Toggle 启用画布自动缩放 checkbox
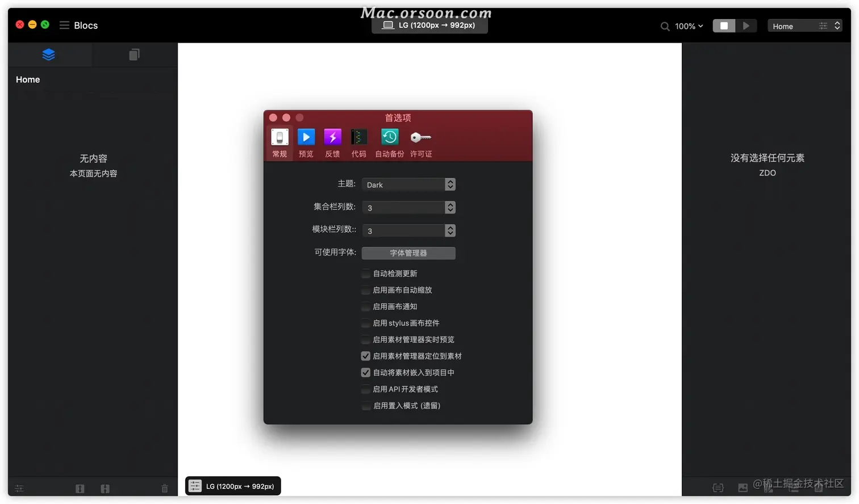This screenshot has width=859, height=504. pos(366,290)
